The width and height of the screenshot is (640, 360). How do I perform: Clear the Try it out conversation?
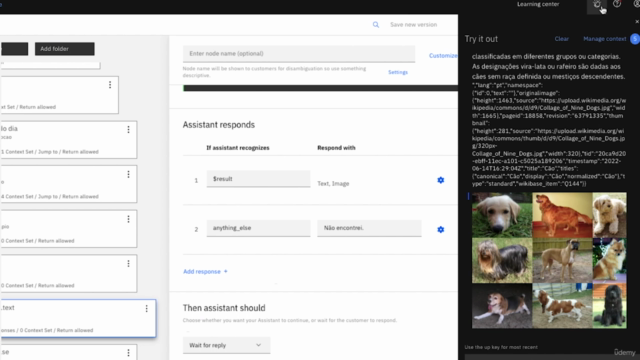pos(561,39)
